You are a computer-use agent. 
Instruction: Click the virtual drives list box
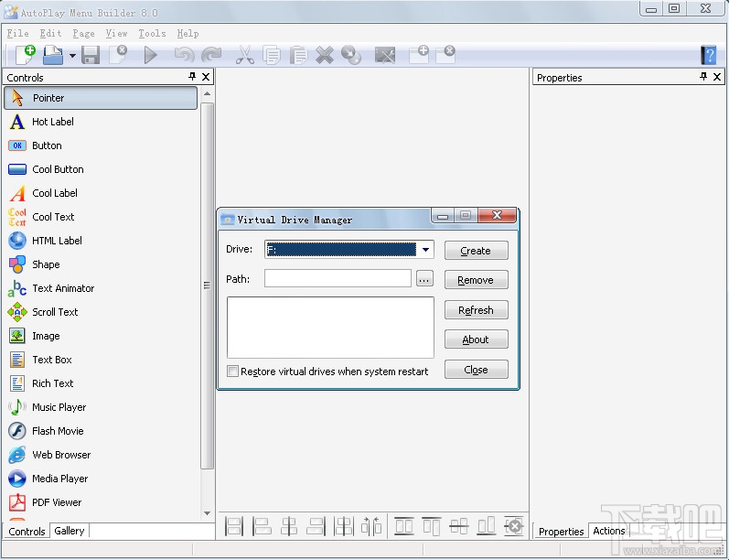330,328
